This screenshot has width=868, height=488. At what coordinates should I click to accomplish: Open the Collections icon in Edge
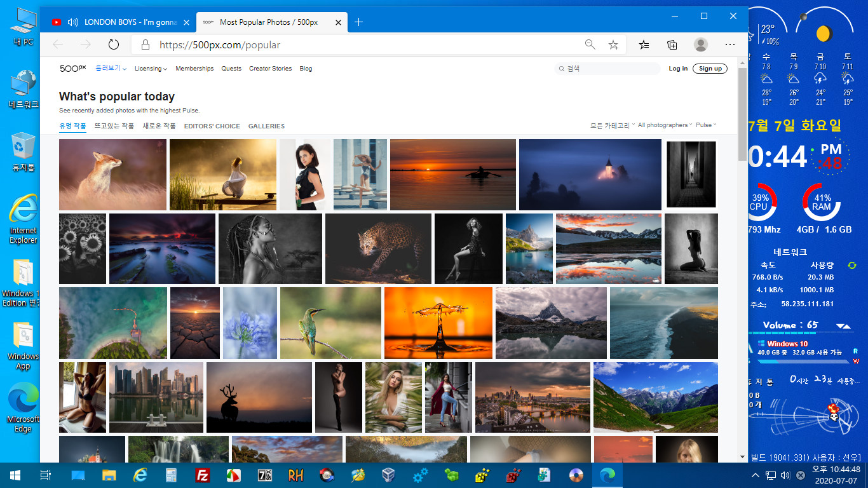672,44
